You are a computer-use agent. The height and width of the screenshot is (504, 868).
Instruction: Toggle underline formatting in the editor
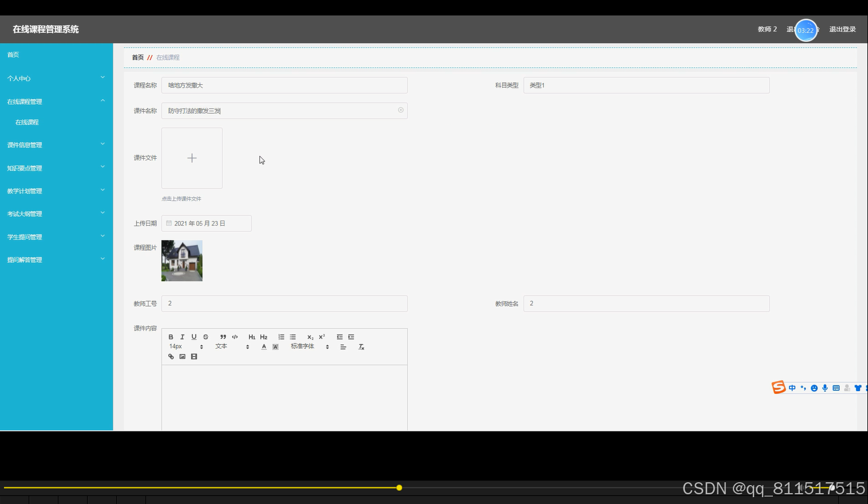pyautogui.click(x=194, y=337)
